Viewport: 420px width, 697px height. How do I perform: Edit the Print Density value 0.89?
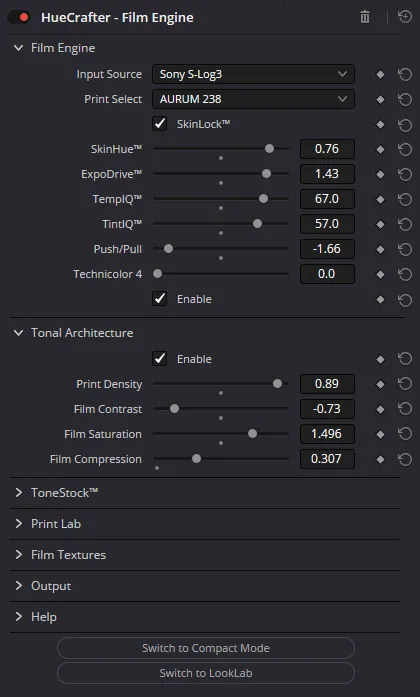327,384
